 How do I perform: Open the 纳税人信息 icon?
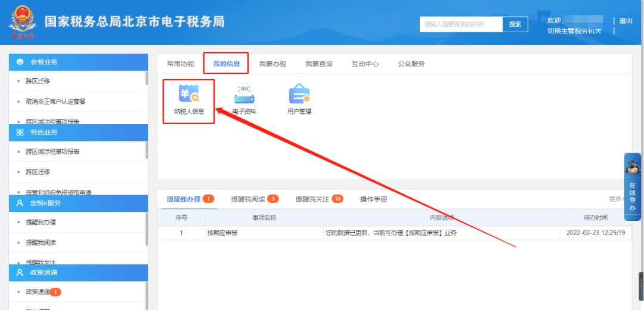point(188,100)
